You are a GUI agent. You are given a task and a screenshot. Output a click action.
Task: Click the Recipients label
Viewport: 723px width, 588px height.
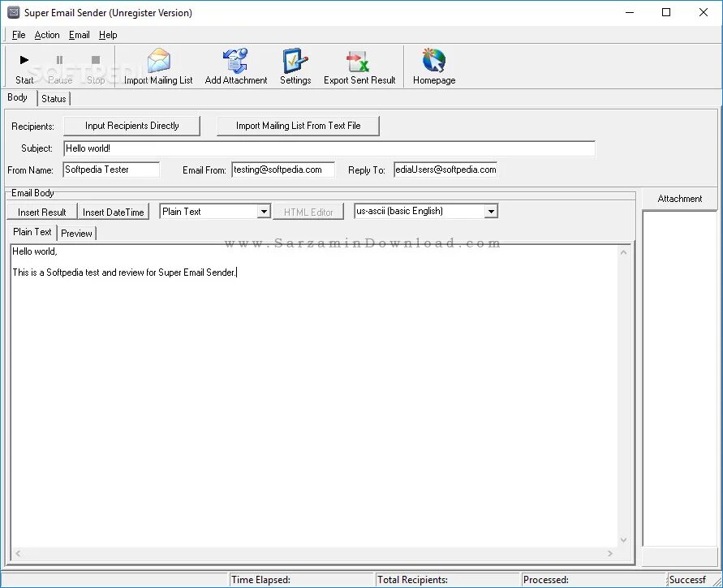32,127
